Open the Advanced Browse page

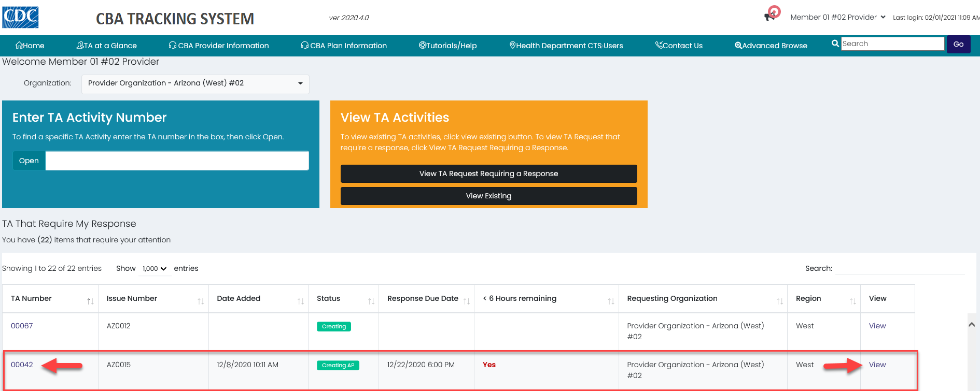771,46
